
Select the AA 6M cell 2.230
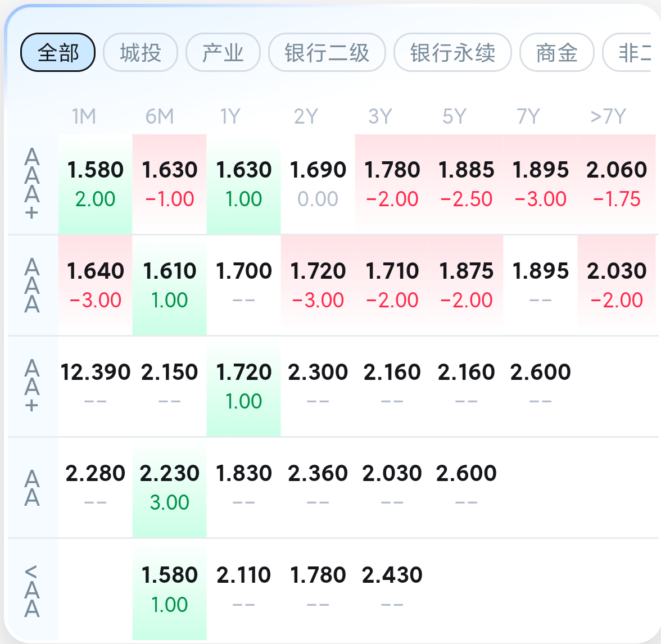(169, 487)
